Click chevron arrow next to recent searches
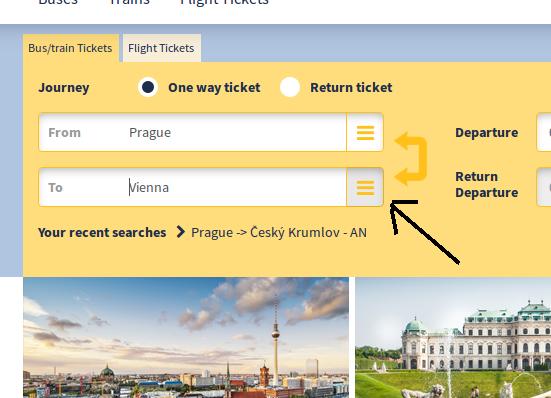Screen dimensions: 551x398 (x=181, y=232)
